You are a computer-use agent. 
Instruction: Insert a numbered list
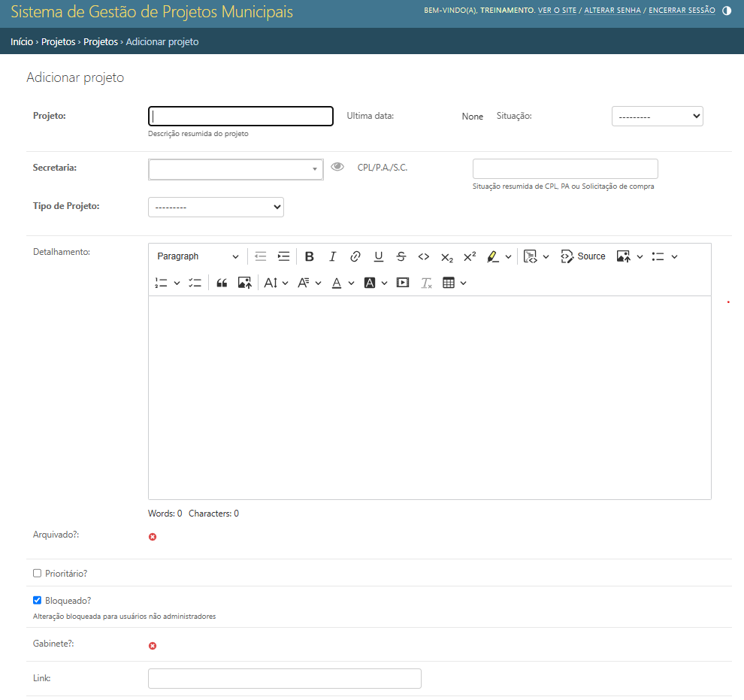[162, 283]
